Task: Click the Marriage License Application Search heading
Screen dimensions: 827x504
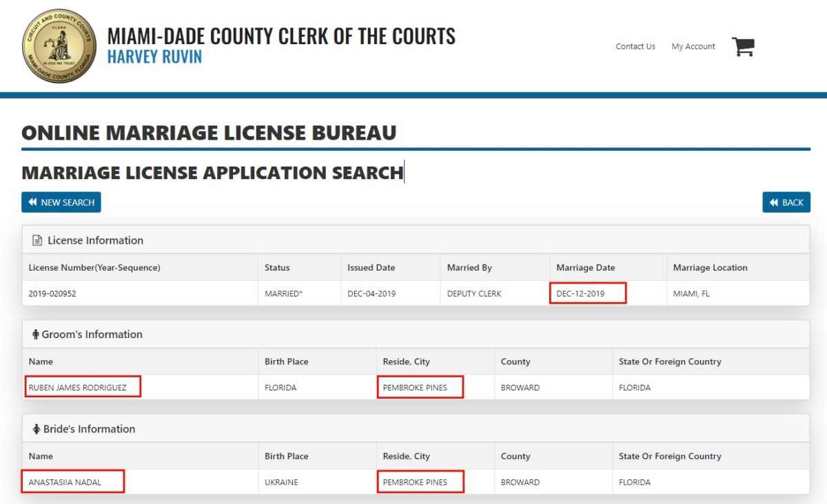Action: point(212,172)
